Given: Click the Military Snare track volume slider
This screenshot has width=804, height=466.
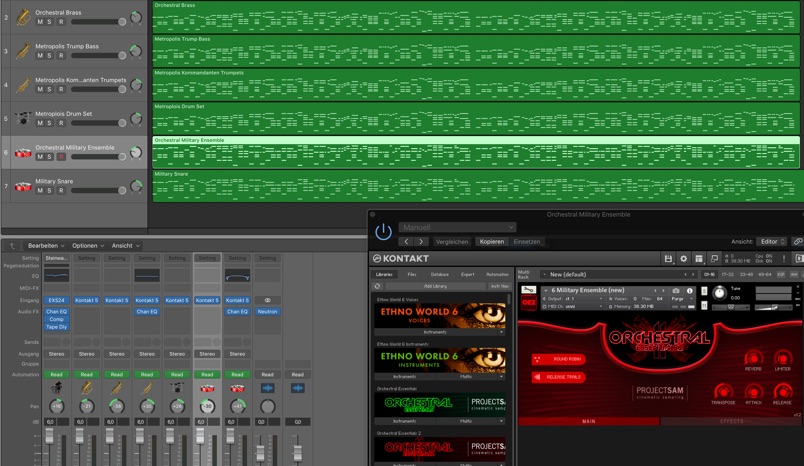Looking at the screenshot, I should pyautogui.click(x=99, y=190).
